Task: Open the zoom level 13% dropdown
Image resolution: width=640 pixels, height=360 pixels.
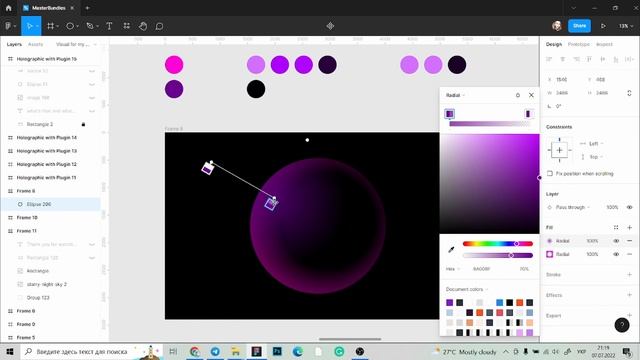Action: (625, 26)
